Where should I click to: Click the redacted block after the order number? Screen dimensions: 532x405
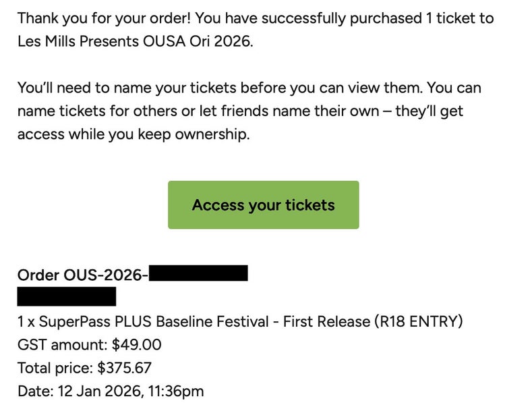(198, 274)
